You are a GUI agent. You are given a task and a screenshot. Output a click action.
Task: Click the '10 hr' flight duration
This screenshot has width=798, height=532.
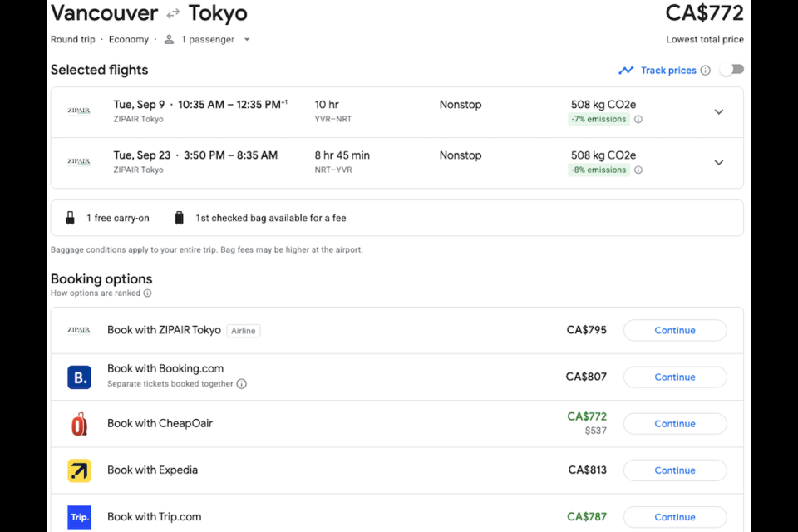pyautogui.click(x=326, y=105)
